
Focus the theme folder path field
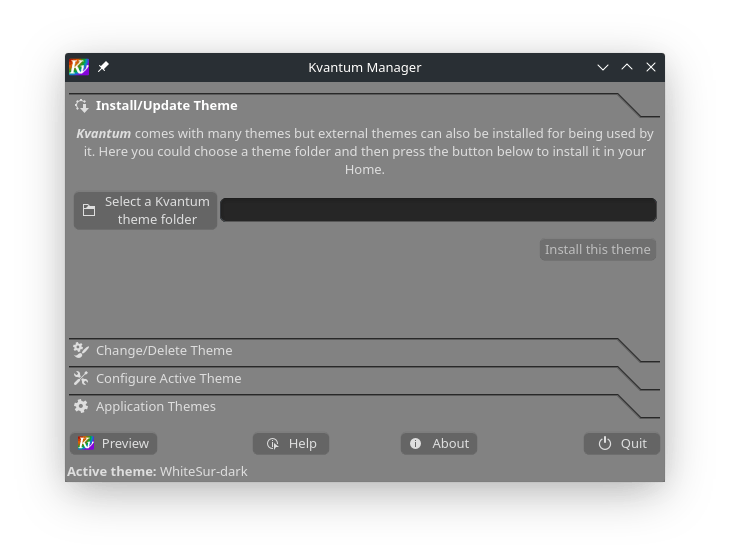point(438,210)
